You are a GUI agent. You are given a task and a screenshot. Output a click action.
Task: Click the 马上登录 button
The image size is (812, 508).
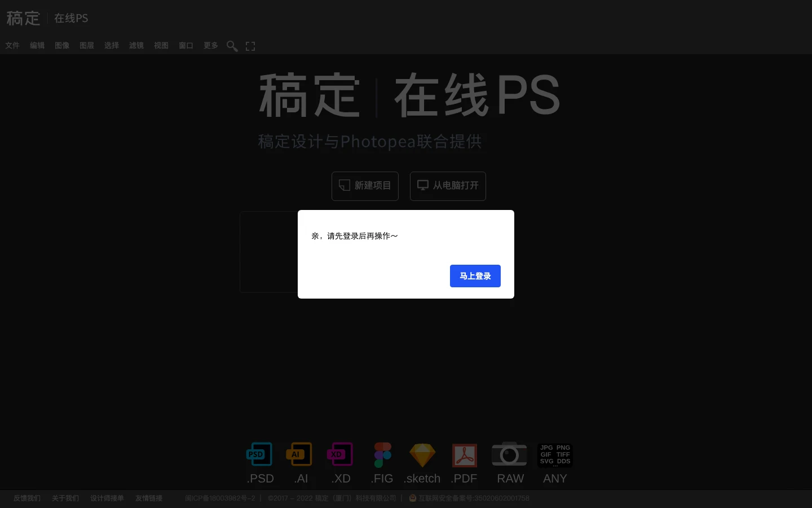(475, 276)
